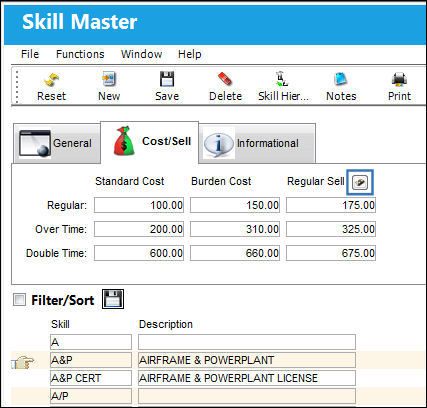Open Notes from the toolbar
The height and width of the screenshot is (408, 427).
(x=341, y=79)
